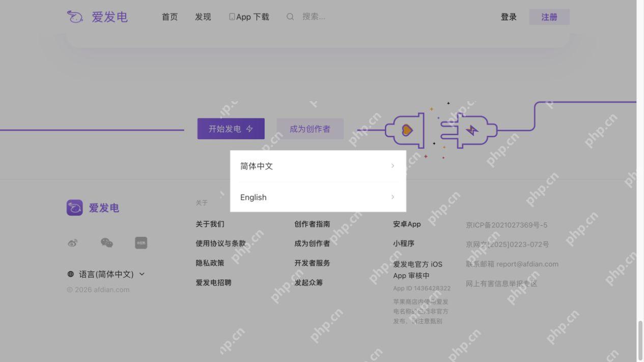644x362 pixels.
Task: Click App ID 1436428322 text
Action: [422, 288]
